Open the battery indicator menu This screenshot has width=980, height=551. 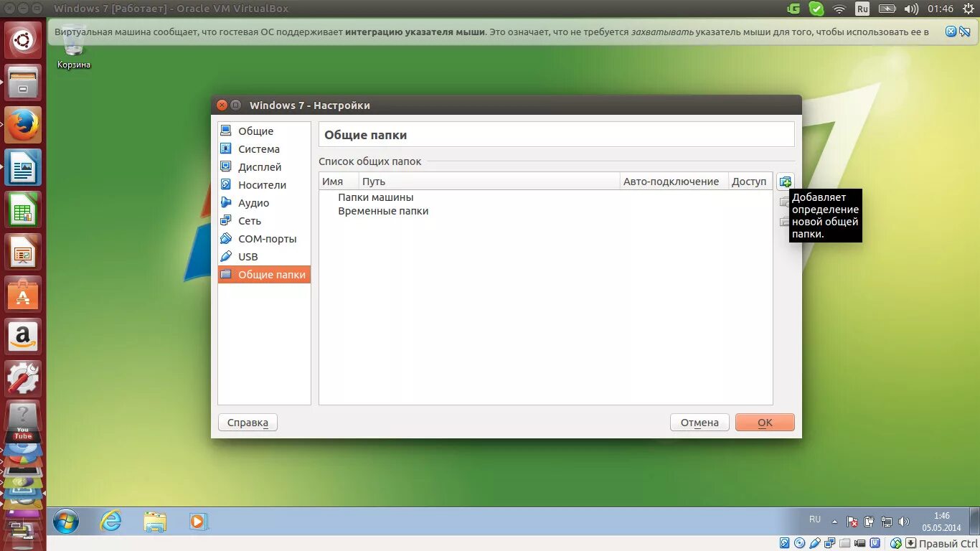pos(887,9)
